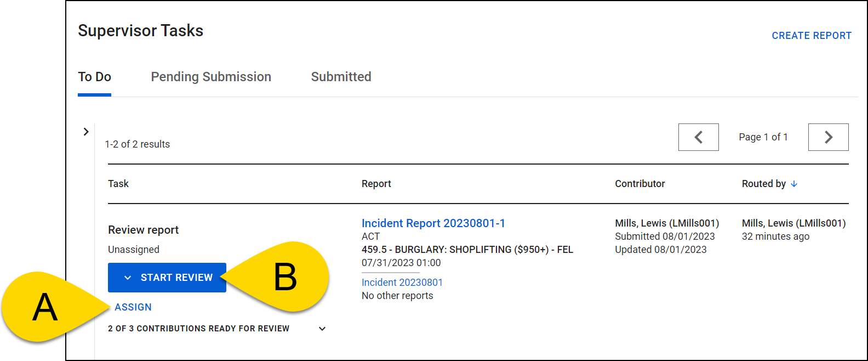Click the yellow callout marker B
Image resolution: width=868 pixels, height=361 pixels.
(285, 277)
